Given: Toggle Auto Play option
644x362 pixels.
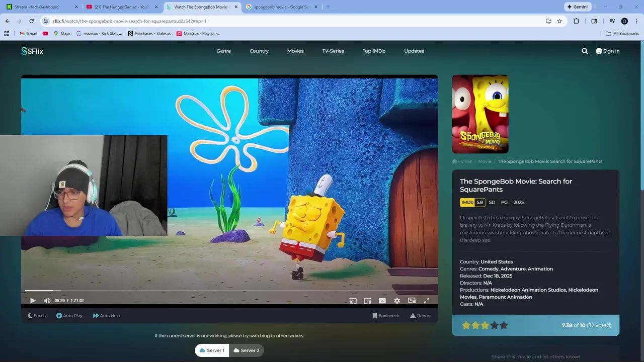Looking at the screenshot, I should click(x=69, y=316).
